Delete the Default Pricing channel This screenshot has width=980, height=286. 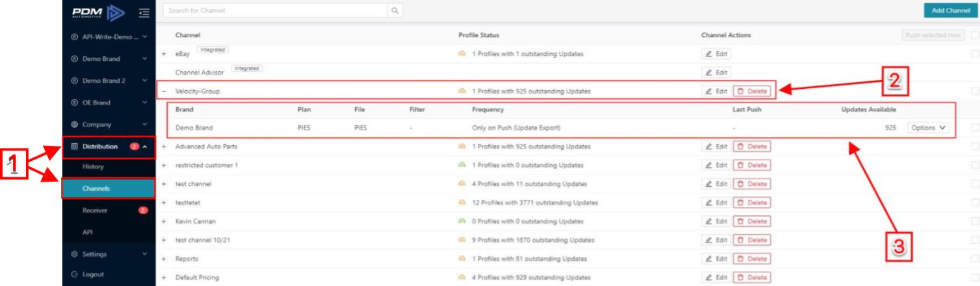752,278
